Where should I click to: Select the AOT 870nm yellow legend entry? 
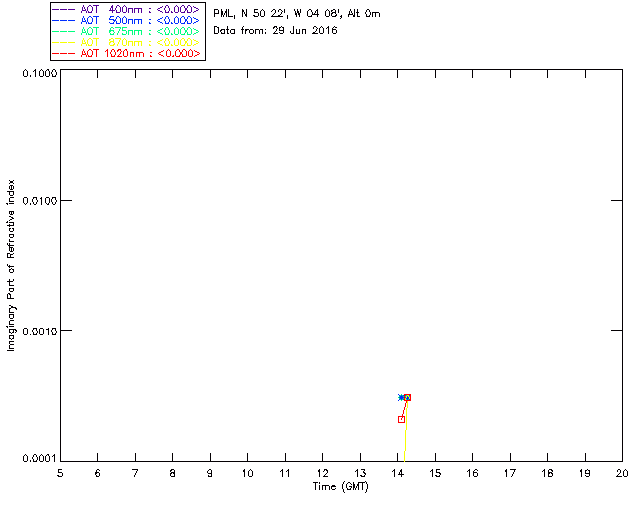pyautogui.click(x=126, y=42)
